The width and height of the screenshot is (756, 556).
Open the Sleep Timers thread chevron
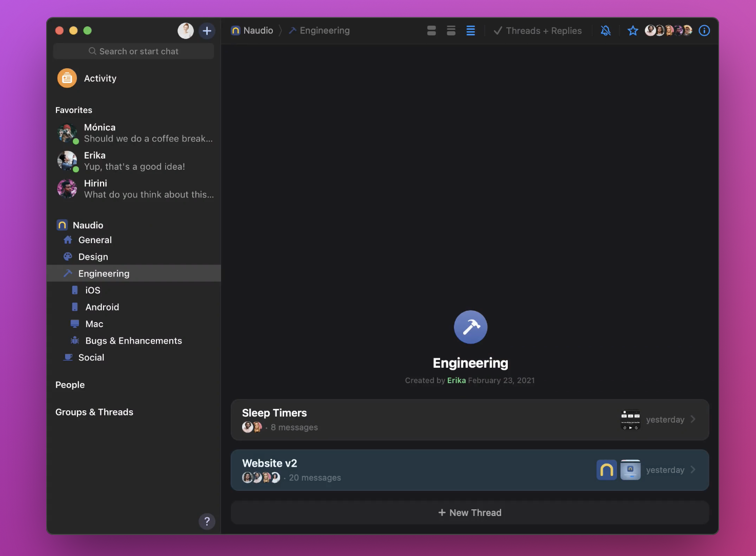point(693,419)
